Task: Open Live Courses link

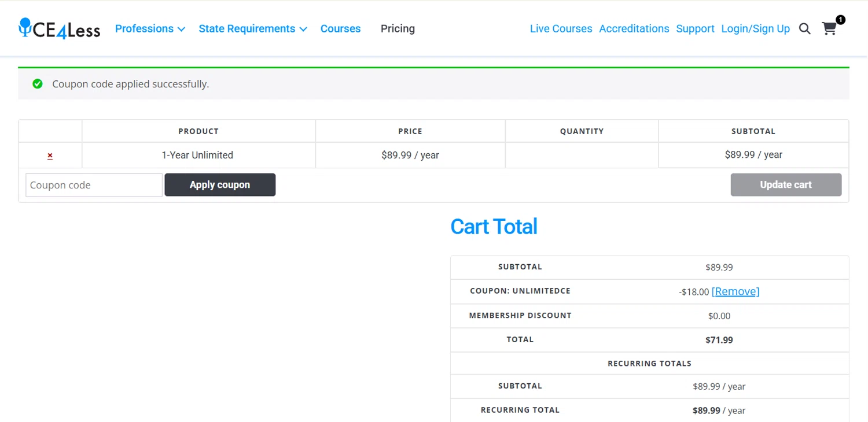Action: click(561, 29)
